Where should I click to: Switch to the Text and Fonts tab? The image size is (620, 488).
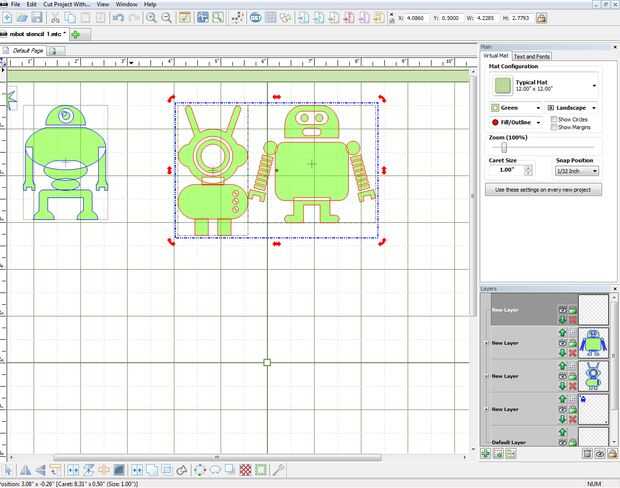(530, 56)
